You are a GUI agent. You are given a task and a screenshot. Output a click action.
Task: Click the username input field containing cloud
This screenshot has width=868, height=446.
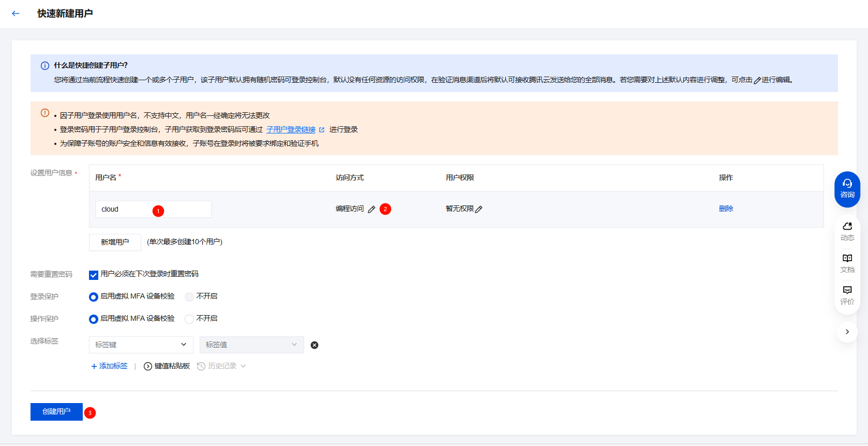124,210
